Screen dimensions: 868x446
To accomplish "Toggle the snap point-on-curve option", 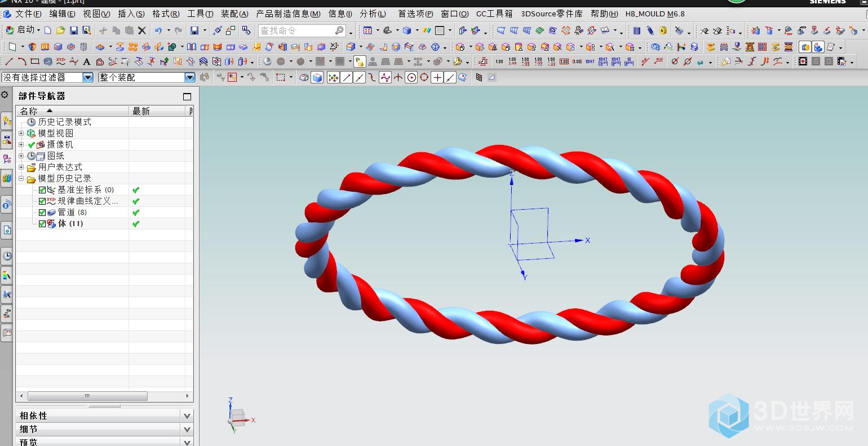I will click(x=450, y=77).
